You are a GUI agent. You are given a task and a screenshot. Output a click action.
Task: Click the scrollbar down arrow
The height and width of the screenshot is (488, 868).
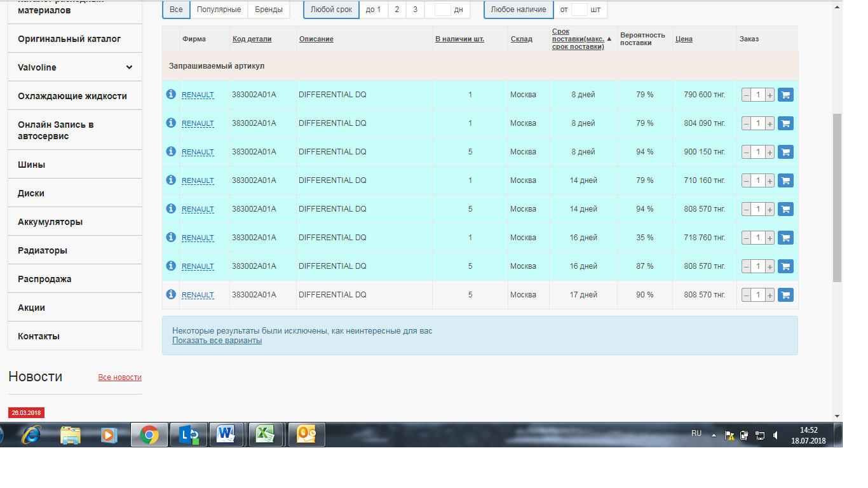837,416
